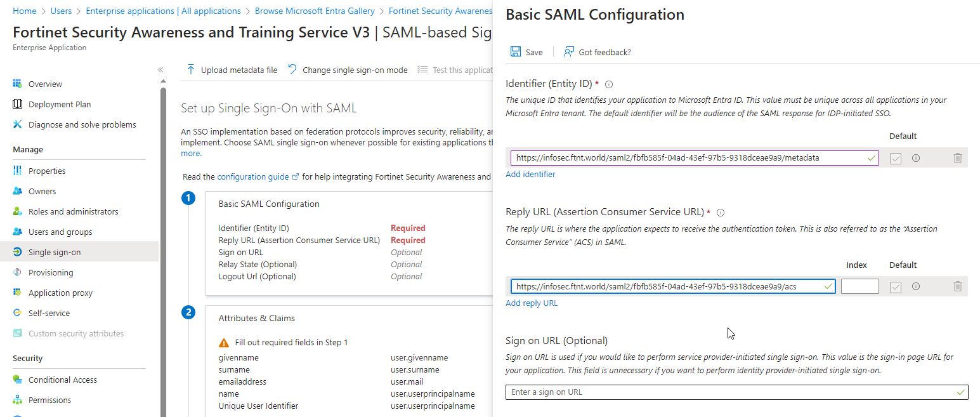Click the Test this application icon
The height and width of the screenshot is (417, 980).
(422, 70)
